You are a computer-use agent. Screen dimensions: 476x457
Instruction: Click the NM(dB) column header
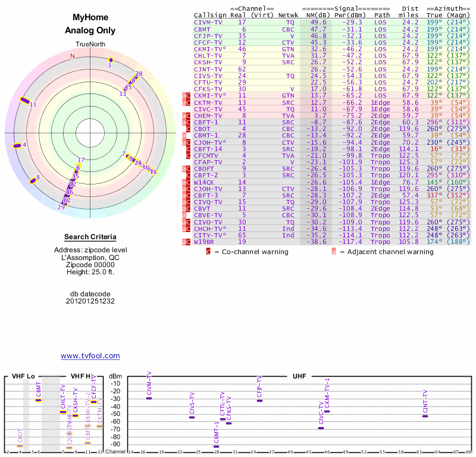pyautogui.click(x=314, y=15)
